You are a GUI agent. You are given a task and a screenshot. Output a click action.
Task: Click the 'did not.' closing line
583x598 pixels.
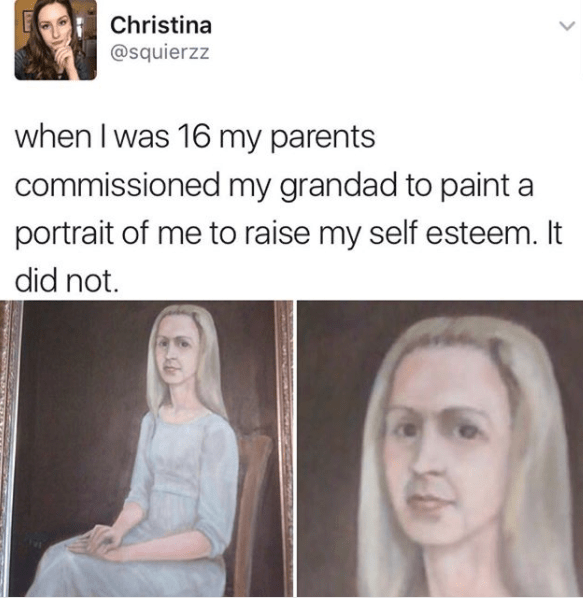(x=64, y=280)
